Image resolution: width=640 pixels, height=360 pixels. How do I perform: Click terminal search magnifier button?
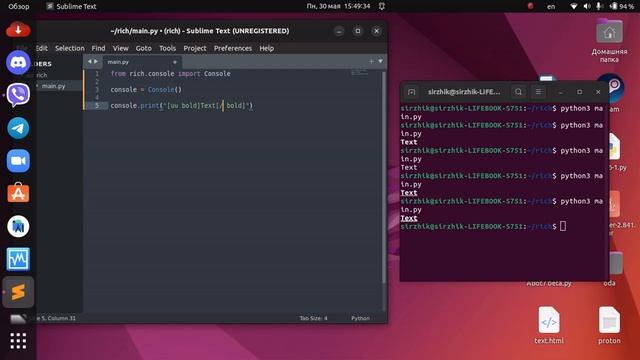point(518,92)
